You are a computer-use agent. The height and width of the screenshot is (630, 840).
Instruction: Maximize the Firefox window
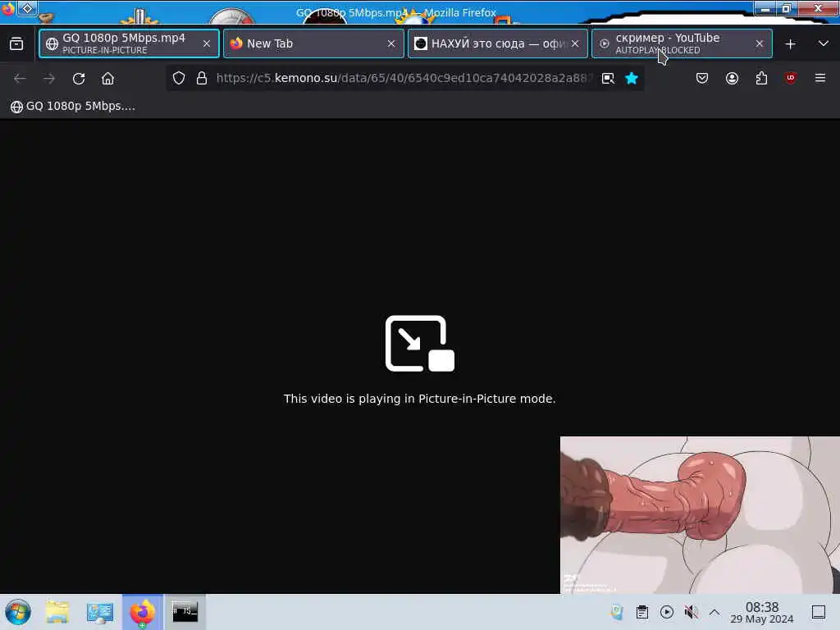click(787, 8)
